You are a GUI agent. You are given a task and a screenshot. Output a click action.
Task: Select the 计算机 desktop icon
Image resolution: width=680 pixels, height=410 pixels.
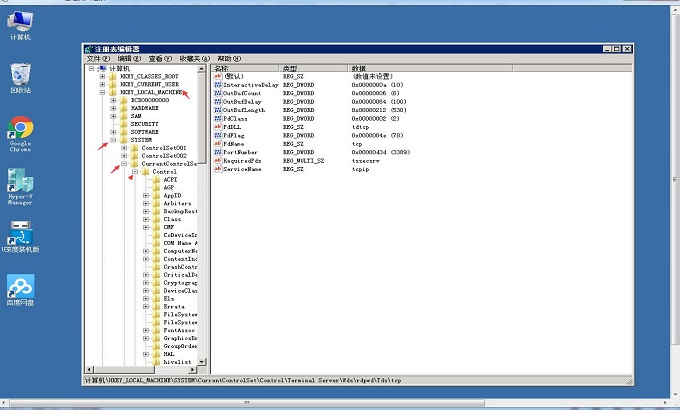tap(20, 20)
